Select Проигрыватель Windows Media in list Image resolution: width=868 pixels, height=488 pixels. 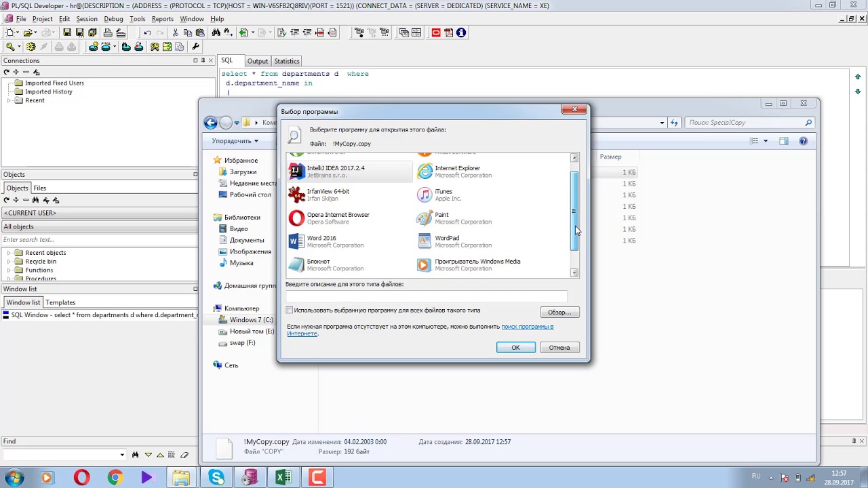[477, 265]
